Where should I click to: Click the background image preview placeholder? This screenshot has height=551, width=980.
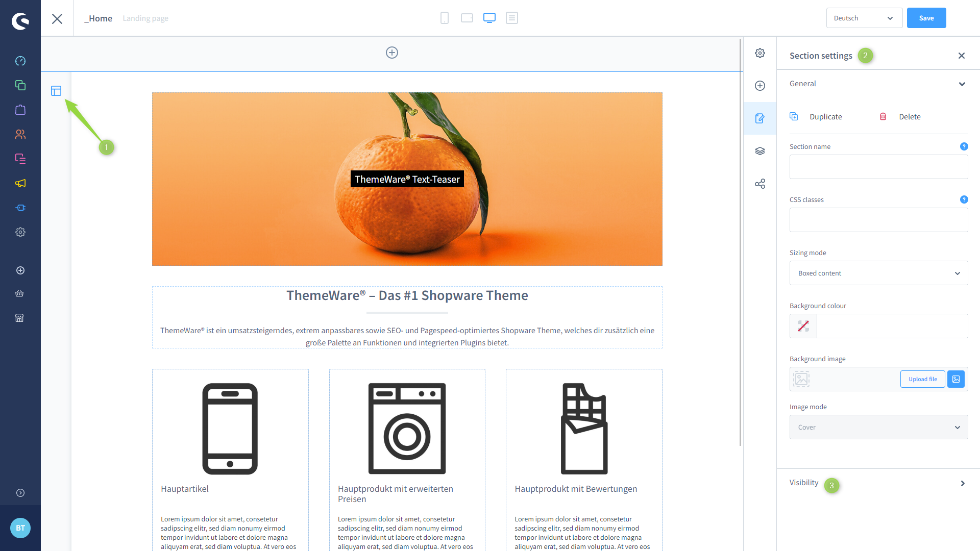[801, 379]
